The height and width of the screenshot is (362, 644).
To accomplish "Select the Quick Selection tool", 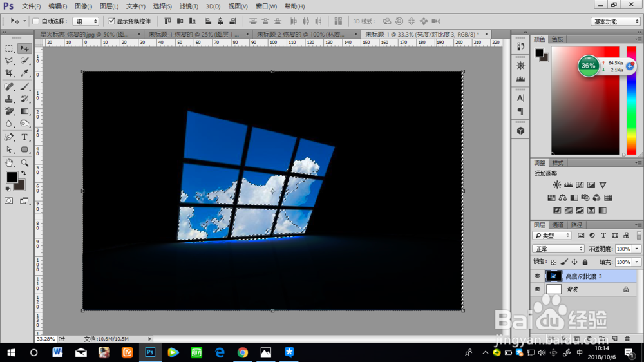I will [x=24, y=61].
